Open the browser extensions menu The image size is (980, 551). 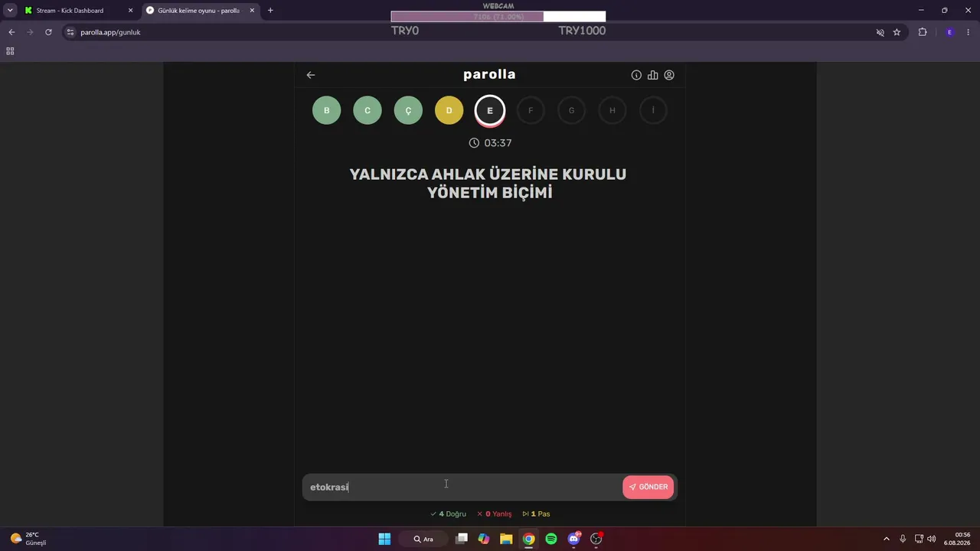click(923, 32)
